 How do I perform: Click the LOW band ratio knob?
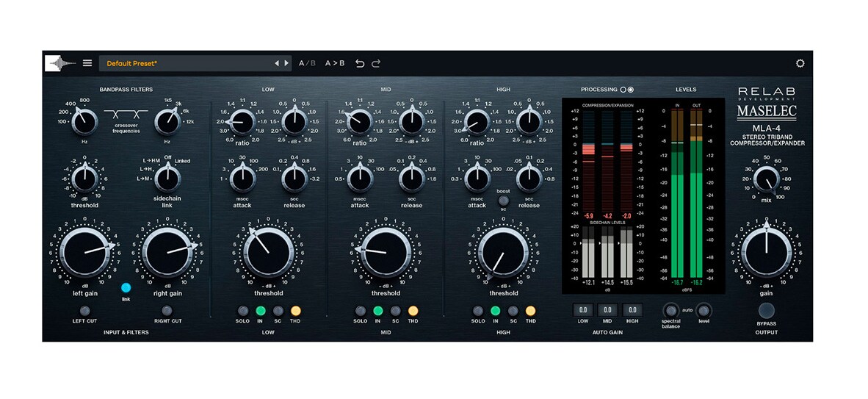pyautogui.click(x=242, y=121)
